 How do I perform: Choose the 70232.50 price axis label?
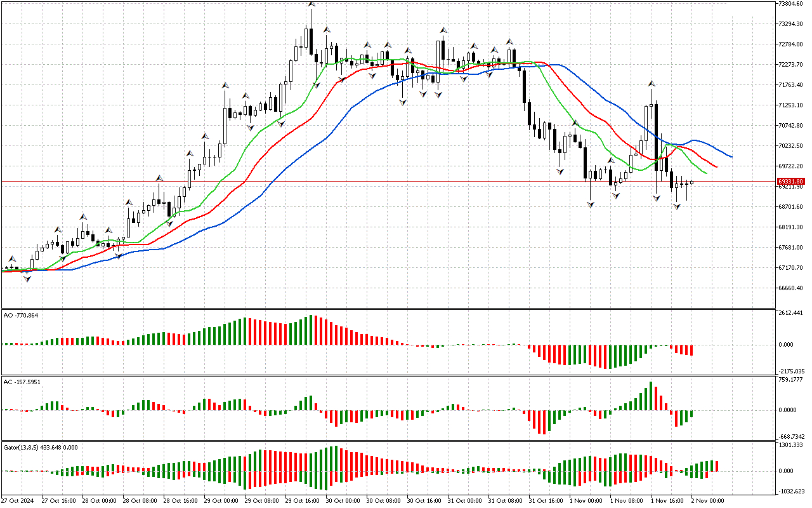pos(792,146)
